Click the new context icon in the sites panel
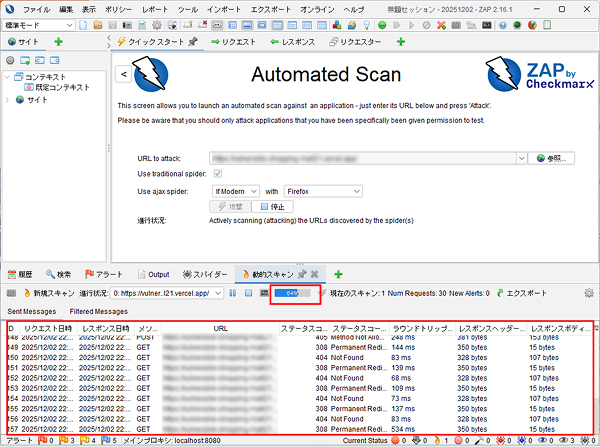Viewport: 600px width, 447px height. (x=25, y=60)
